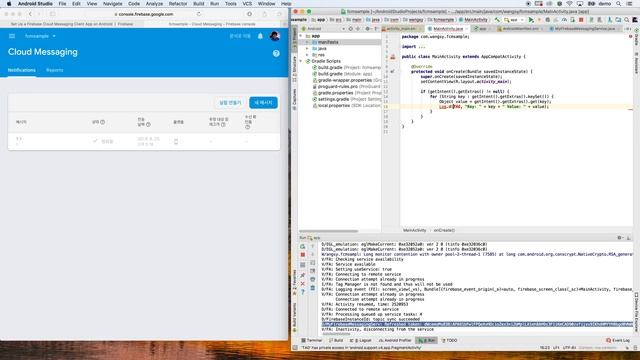Run the app with green play icon
Viewport: 640px width, 360px height.
tap(531, 20)
